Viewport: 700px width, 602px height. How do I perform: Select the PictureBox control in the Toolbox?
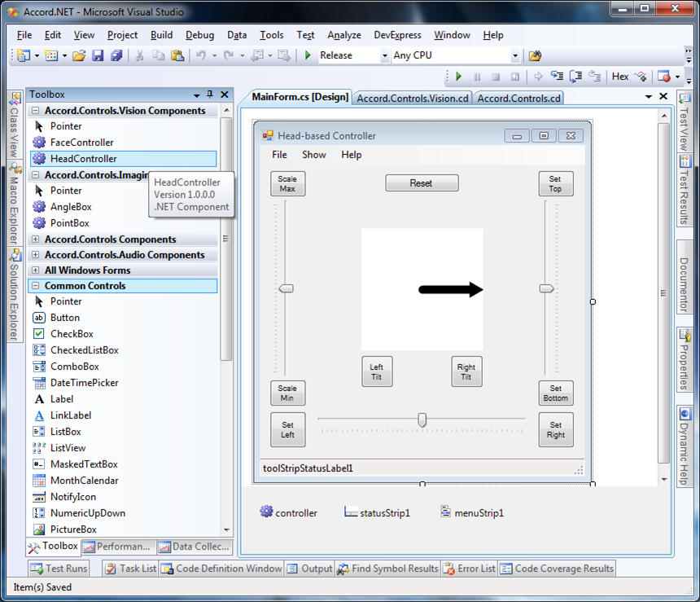coord(123,529)
